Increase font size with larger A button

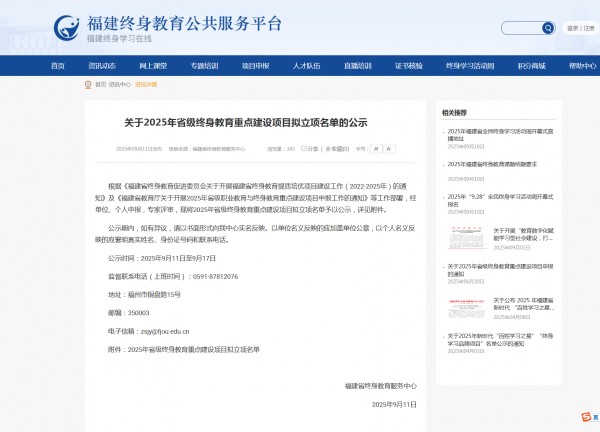pyautogui.click(x=376, y=148)
